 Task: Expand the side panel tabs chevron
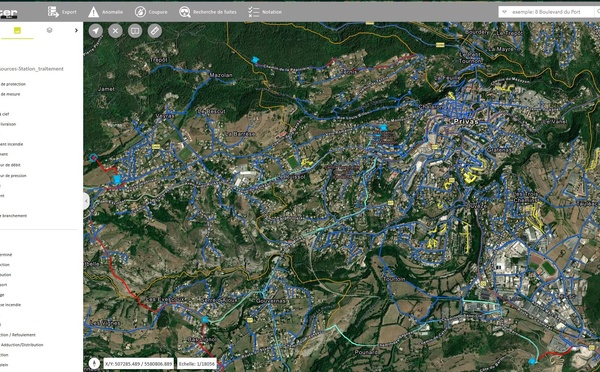76,30
